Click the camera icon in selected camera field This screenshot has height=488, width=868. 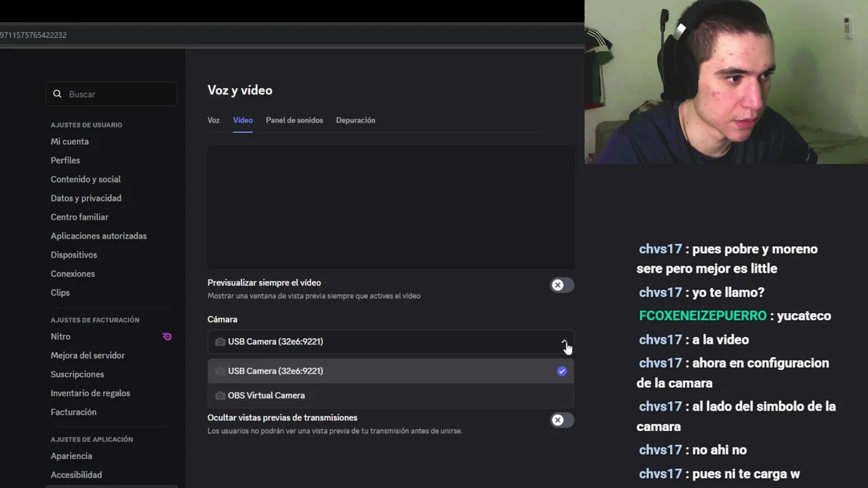coord(220,342)
